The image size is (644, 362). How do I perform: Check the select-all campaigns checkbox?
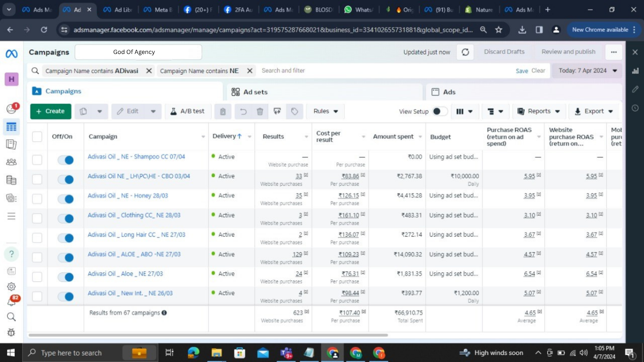click(37, 137)
